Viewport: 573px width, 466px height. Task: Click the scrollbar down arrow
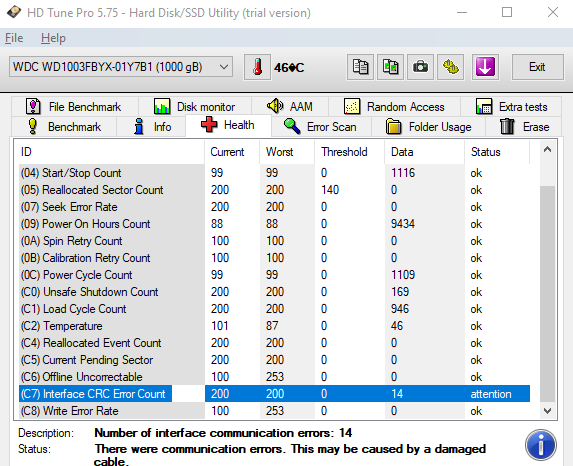[547, 411]
